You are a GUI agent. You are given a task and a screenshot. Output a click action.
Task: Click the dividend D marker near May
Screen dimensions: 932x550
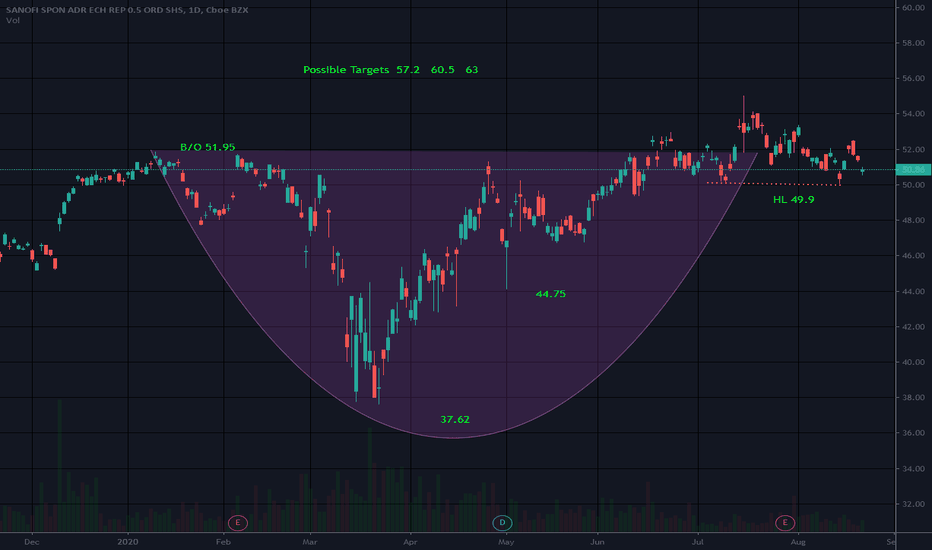click(x=502, y=523)
